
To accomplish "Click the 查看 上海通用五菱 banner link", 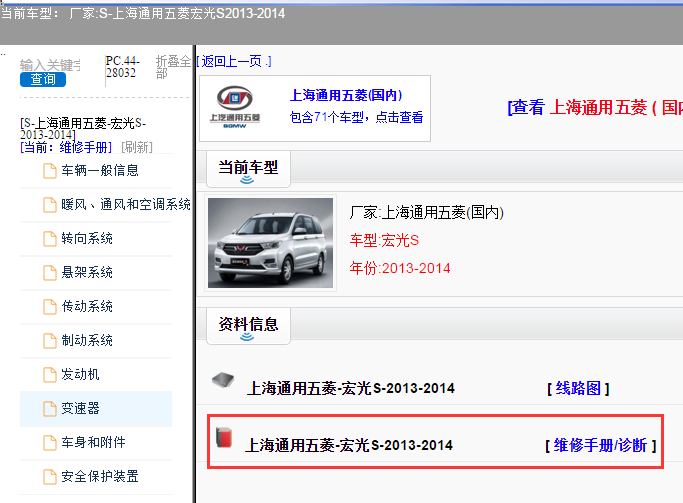I will click(x=595, y=107).
